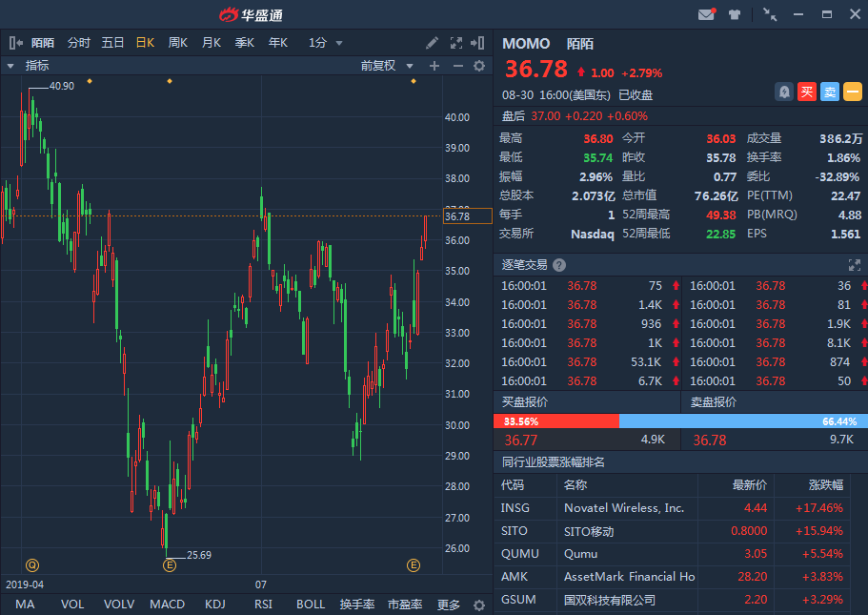Open chart settings gear icon
This screenshot has height=615, width=868.
pyautogui.click(x=479, y=66)
